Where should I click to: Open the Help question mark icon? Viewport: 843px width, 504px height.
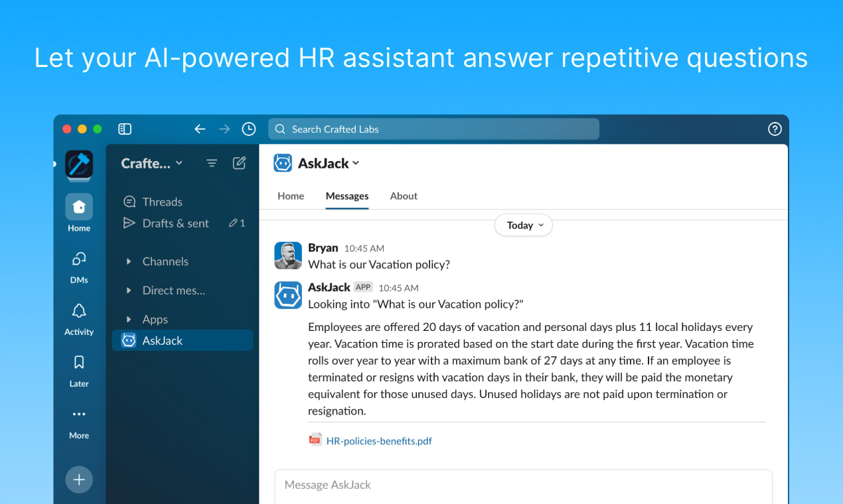tap(775, 129)
